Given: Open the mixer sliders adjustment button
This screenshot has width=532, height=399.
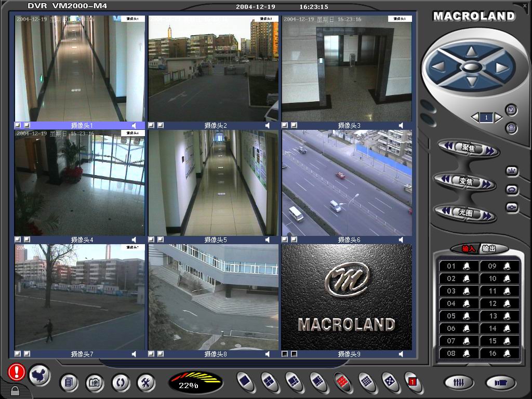Looking at the screenshot, I should point(459,383).
